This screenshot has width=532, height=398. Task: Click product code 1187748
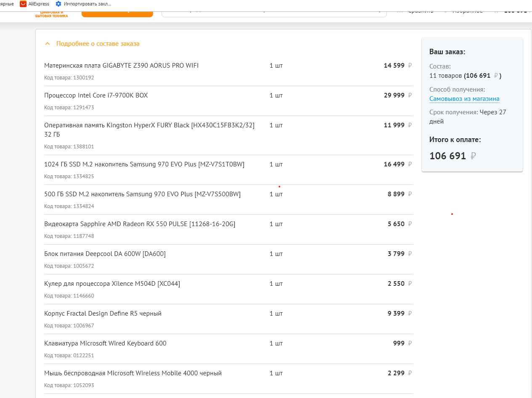(69, 236)
